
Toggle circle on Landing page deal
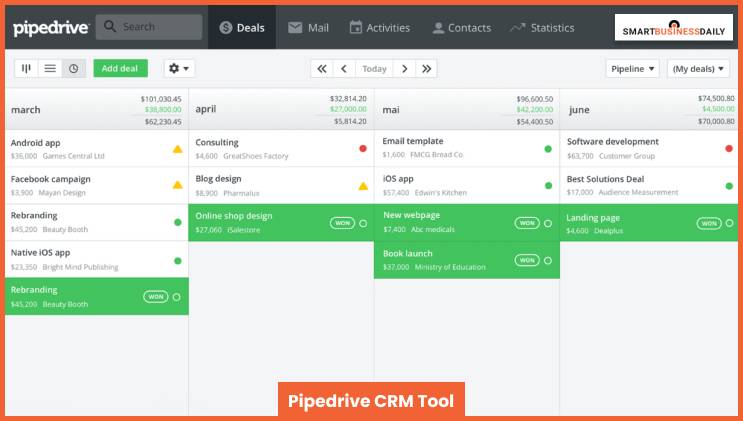(x=730, y=222)
